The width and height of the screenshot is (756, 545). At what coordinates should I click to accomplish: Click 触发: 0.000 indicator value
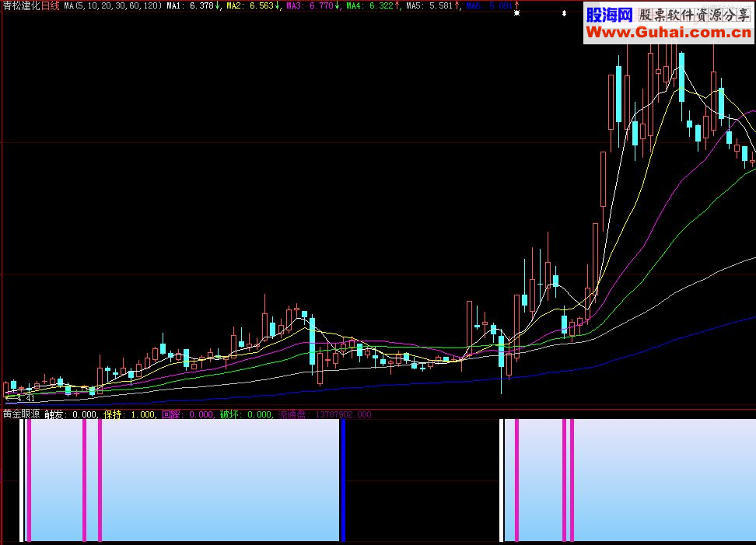point(71,414)
